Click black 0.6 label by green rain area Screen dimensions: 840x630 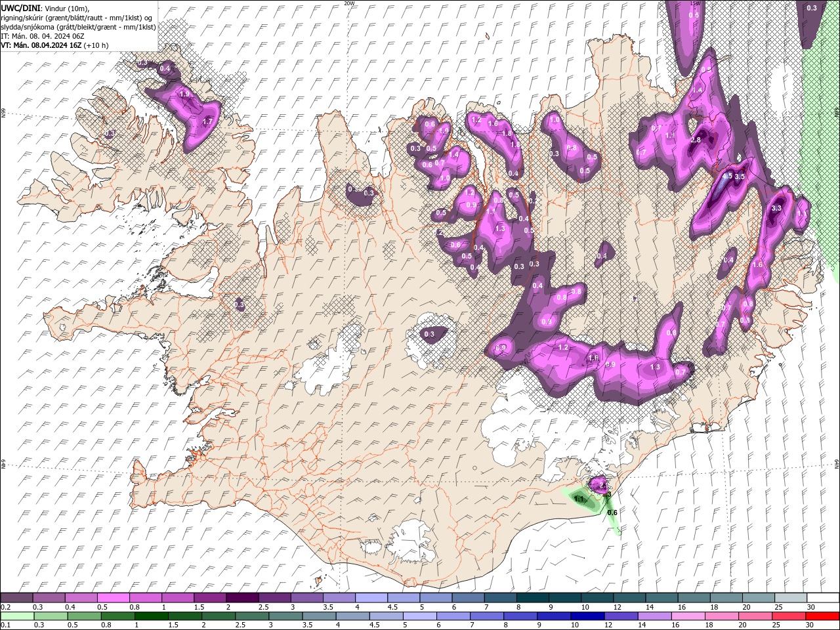pos(612,513)
